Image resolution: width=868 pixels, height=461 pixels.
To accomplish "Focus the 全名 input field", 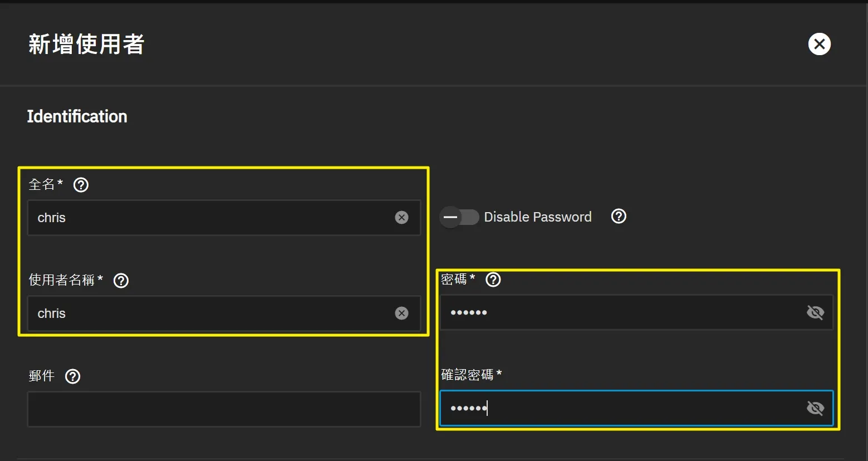I will click(224, 218).
